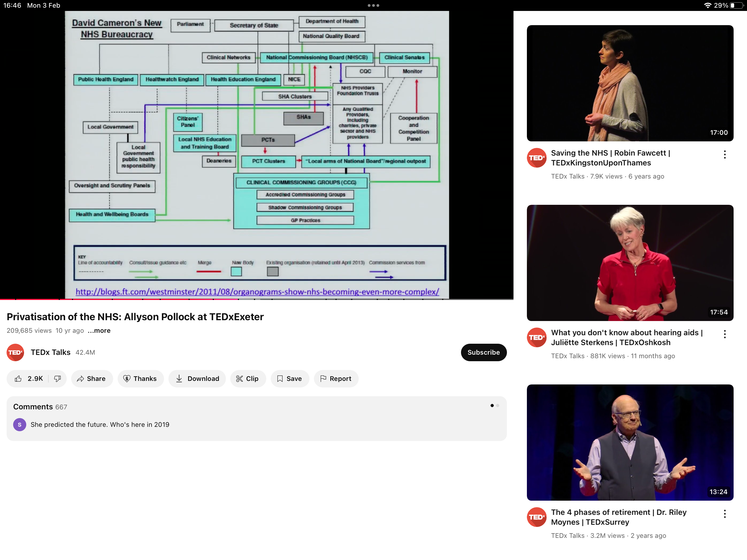Open Saving the NHS Robin Fawcett title
Screen dimensions: 747x560
[x=611, y=158]
